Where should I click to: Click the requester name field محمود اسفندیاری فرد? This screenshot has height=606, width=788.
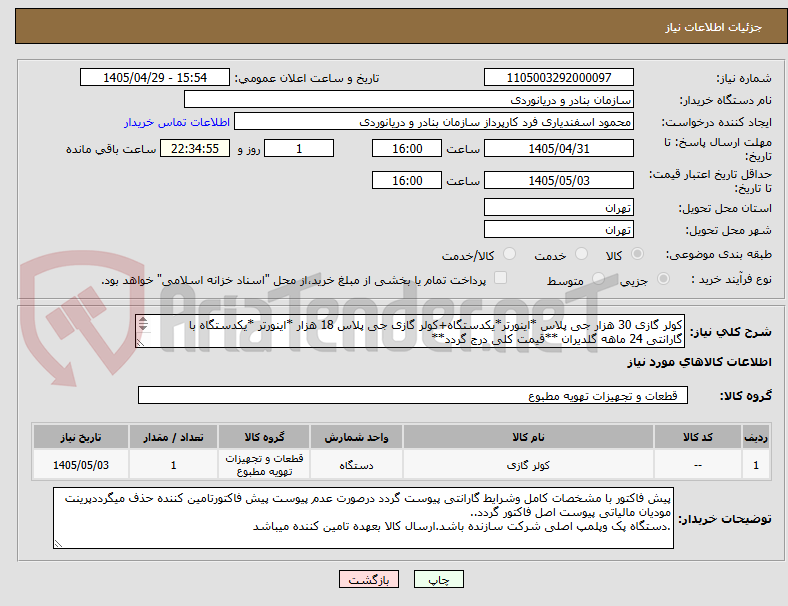click(x=434, y=122)
